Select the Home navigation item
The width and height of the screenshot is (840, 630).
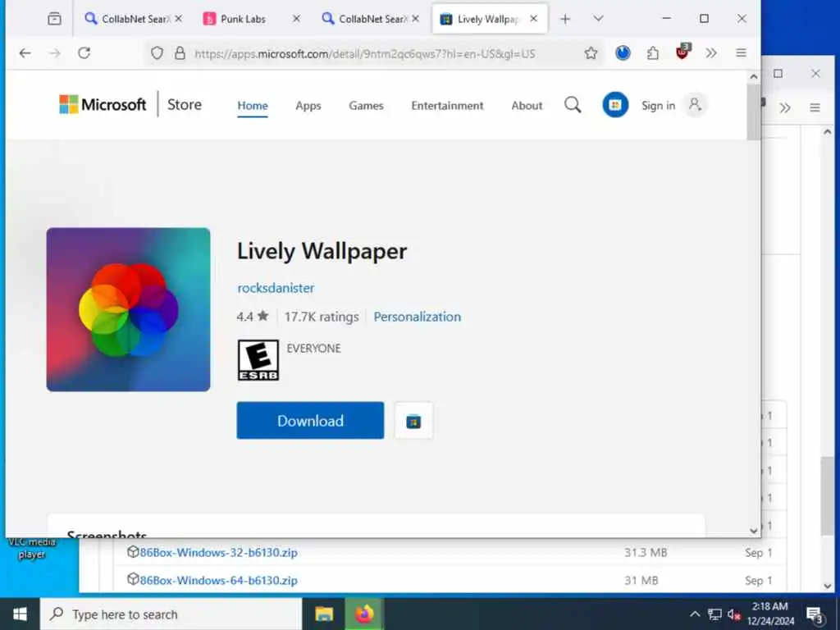pos(253,106)
